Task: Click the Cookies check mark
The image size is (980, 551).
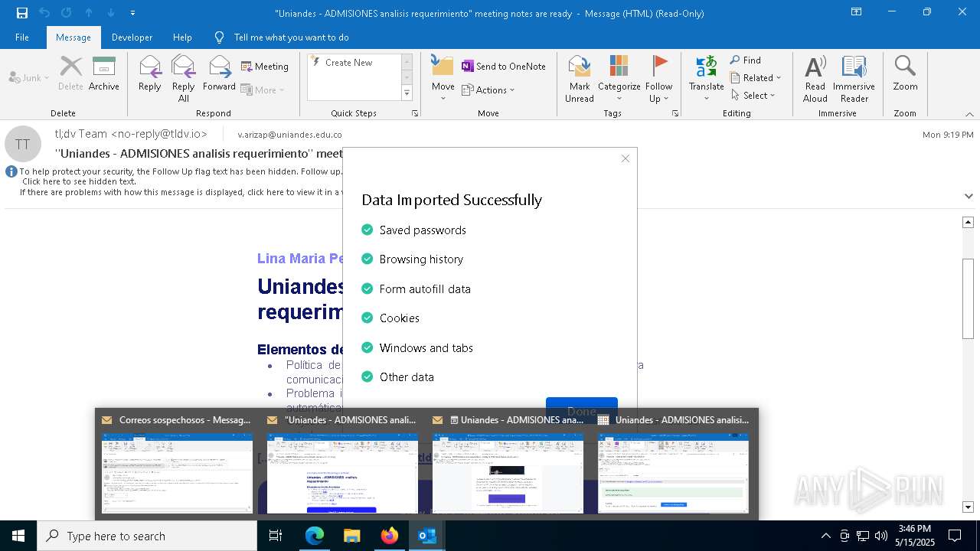Action: [367, 318]
